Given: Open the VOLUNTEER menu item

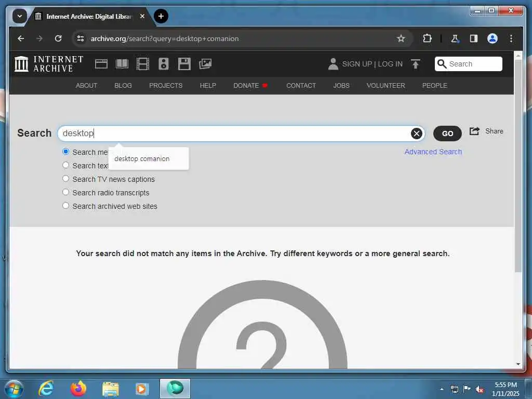Looking at the screenshot, I should pos(386,86).
